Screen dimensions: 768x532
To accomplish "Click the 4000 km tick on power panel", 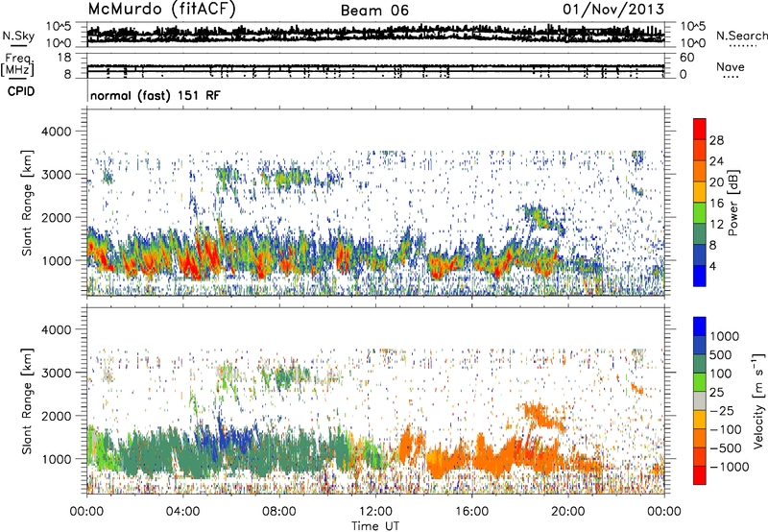I will [x=57, y=132].
